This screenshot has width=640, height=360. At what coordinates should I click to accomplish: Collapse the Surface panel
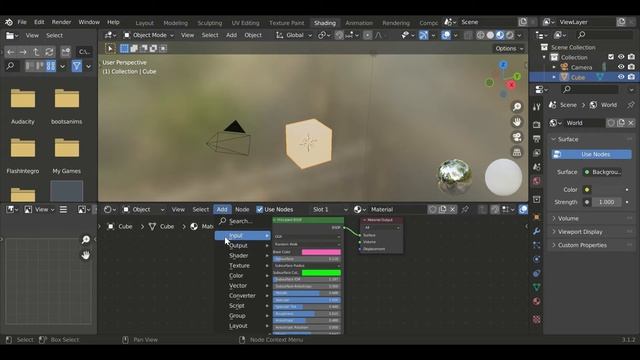[x=591, y=139]
